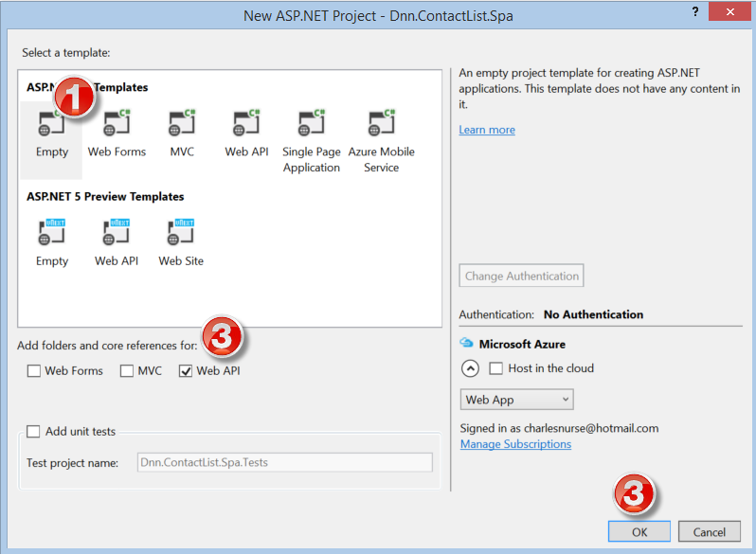Enable the Web Forms references checkbox
This screenshot has width=756, height=554.
[x=34, y=371]
